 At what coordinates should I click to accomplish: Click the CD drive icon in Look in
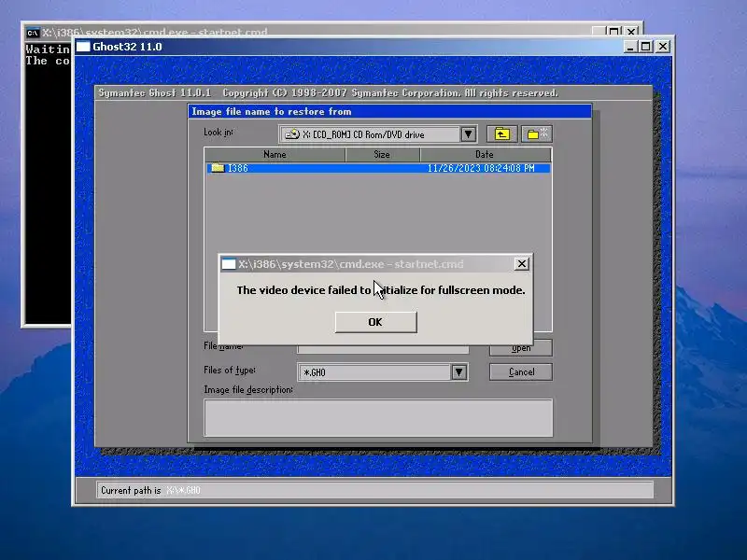click(292, 134)
